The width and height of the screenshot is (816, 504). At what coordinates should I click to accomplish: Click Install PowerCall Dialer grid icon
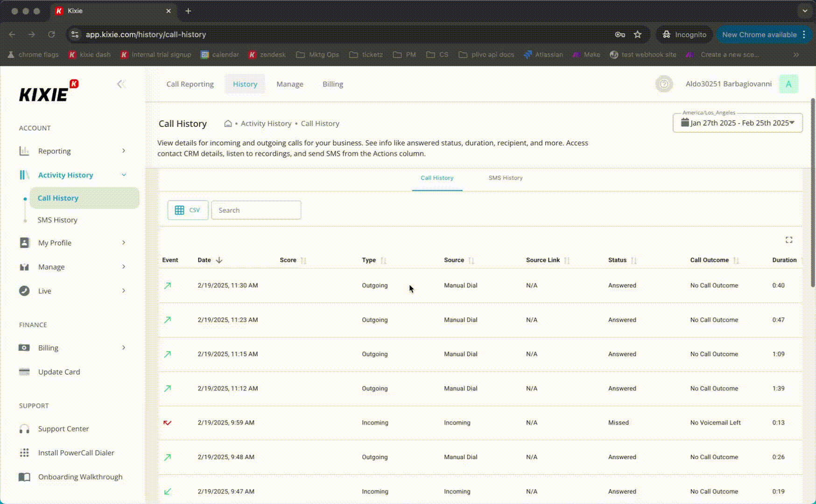24,453
